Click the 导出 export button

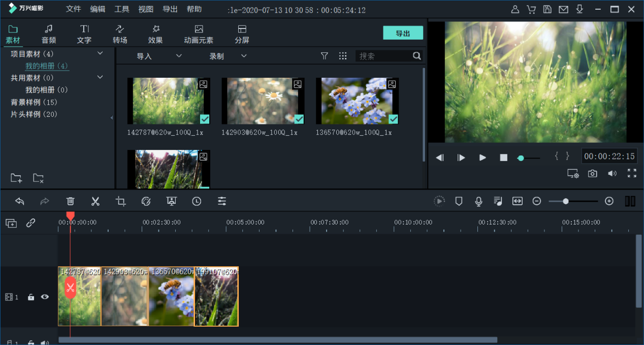click(x=403, y=33)
